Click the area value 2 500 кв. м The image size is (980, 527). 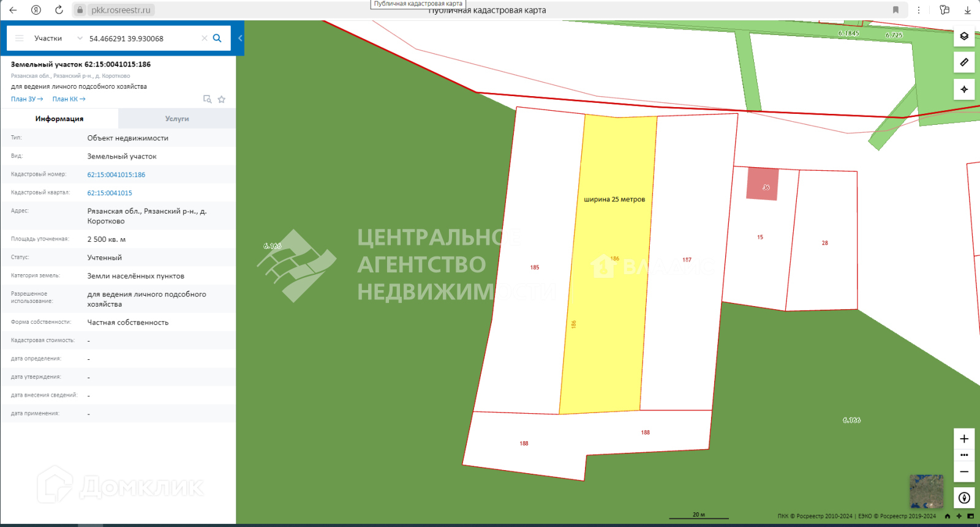click(x=107, y=239)
